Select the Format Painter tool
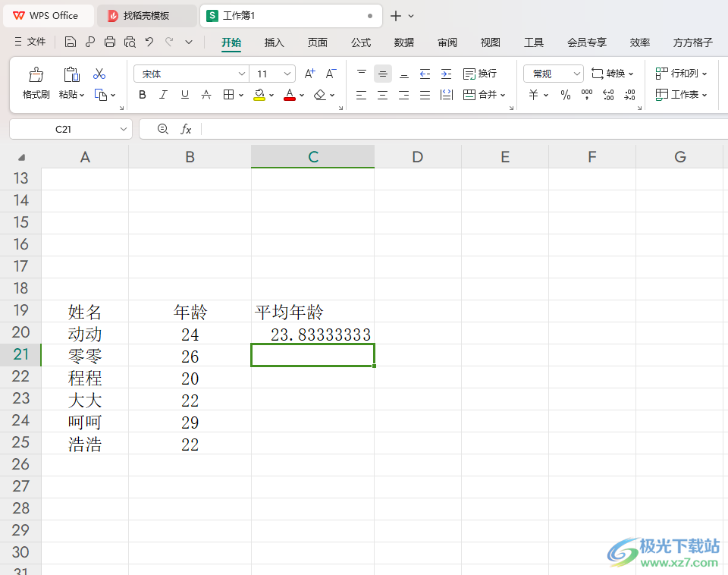The height and width of the screenshot is (575, 728). click(x=36, y=83)
